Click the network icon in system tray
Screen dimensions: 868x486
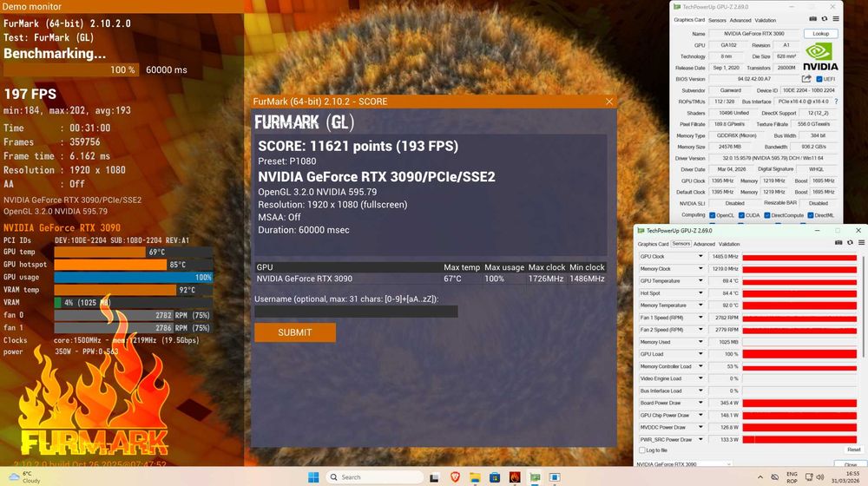point(809,476)
